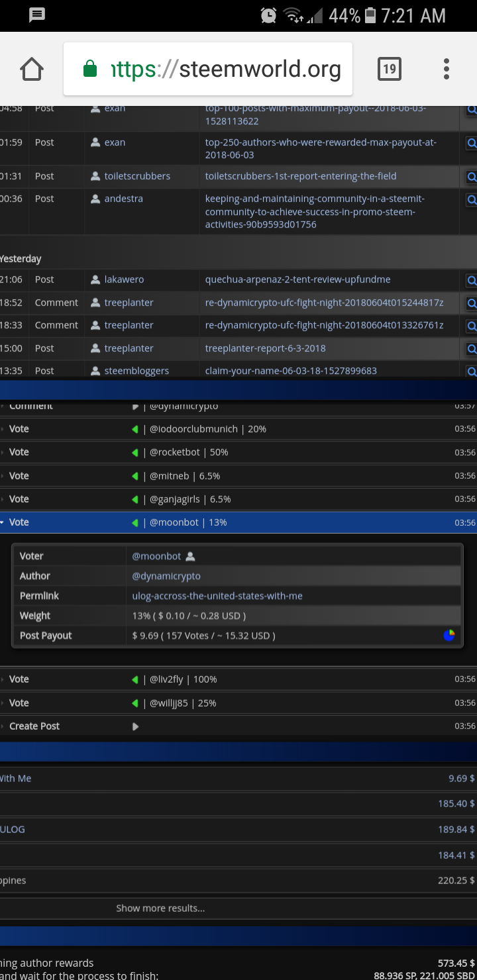Click user icon beside toiletscrubbers
The width and height of the screenshot is (477, 980).
95,176
